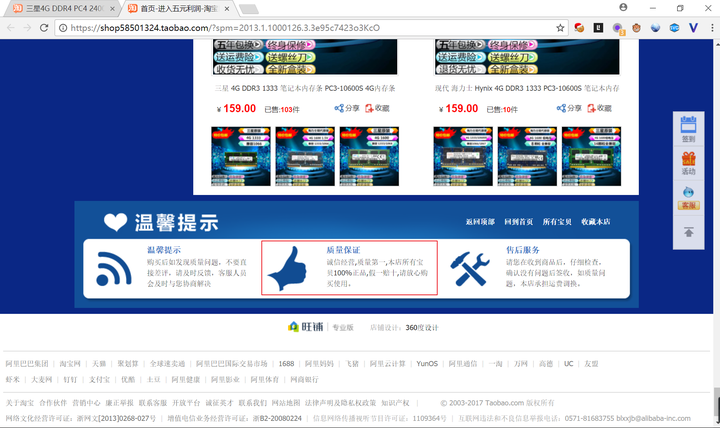This screenshot has width=720, height=428.
Task: Open 现代 海力士 Hynix 4G DDR3 product title
Action: [527, 88]
